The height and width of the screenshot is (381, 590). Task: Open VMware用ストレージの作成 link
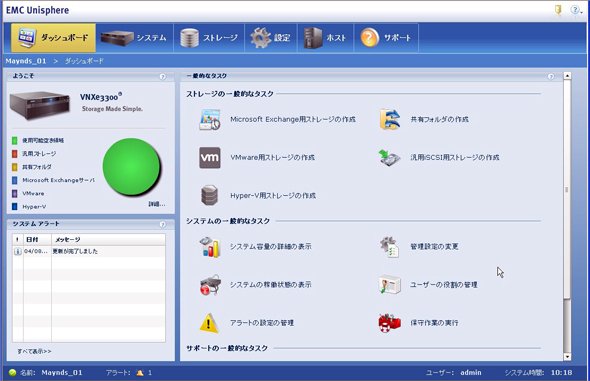(x=272, y=157)
